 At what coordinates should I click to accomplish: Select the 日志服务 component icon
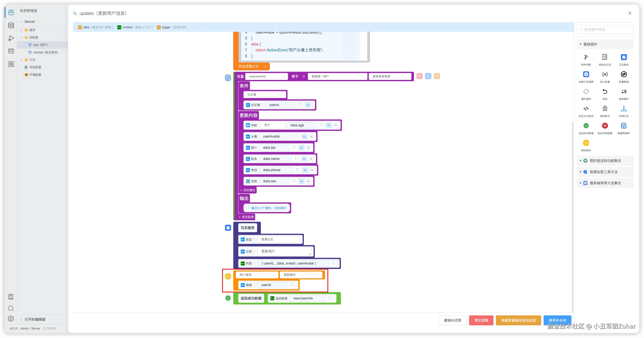click(x=623, y=57)
